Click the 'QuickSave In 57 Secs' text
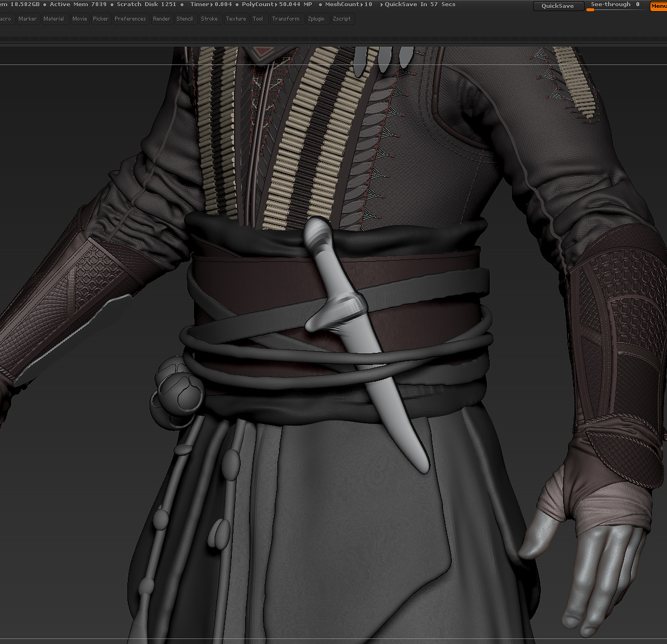This screenshot has width=667, height=644. 420,4
